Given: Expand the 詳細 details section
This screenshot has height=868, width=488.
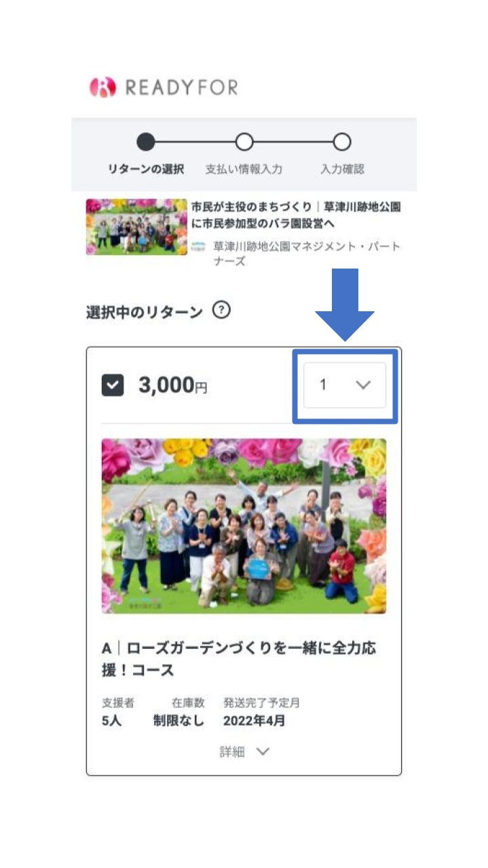Looking at the screenshot, I should coord(244,751).
